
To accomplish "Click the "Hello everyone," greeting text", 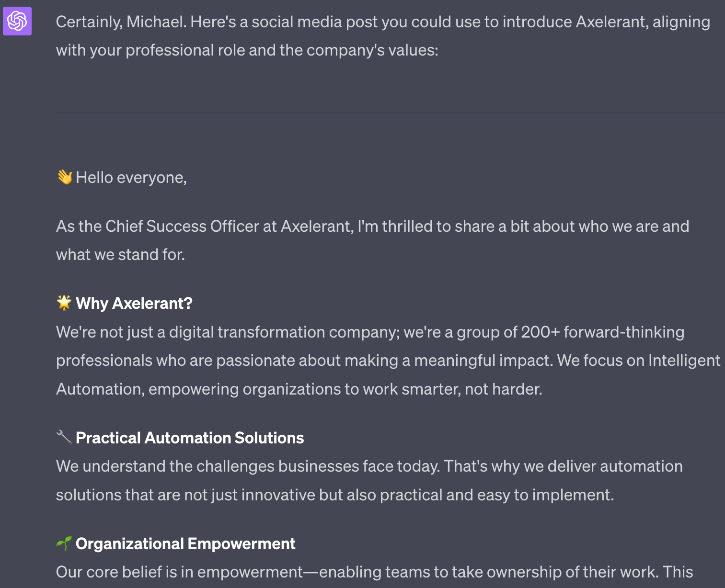I will (131, 178).
